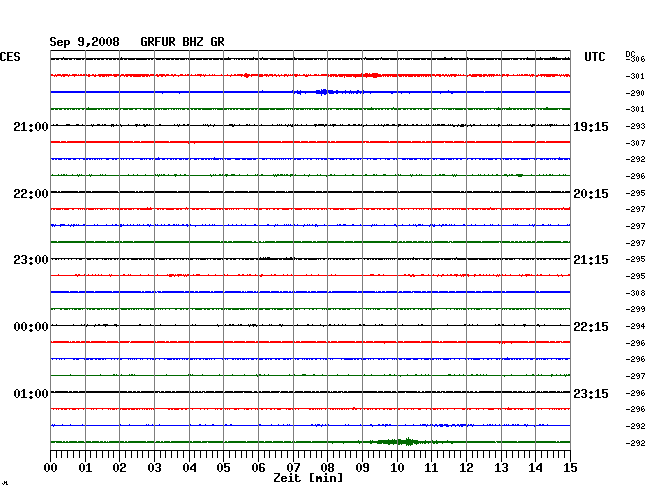
Task: Click minute axis tick label 06
Action: coord(258,468)
